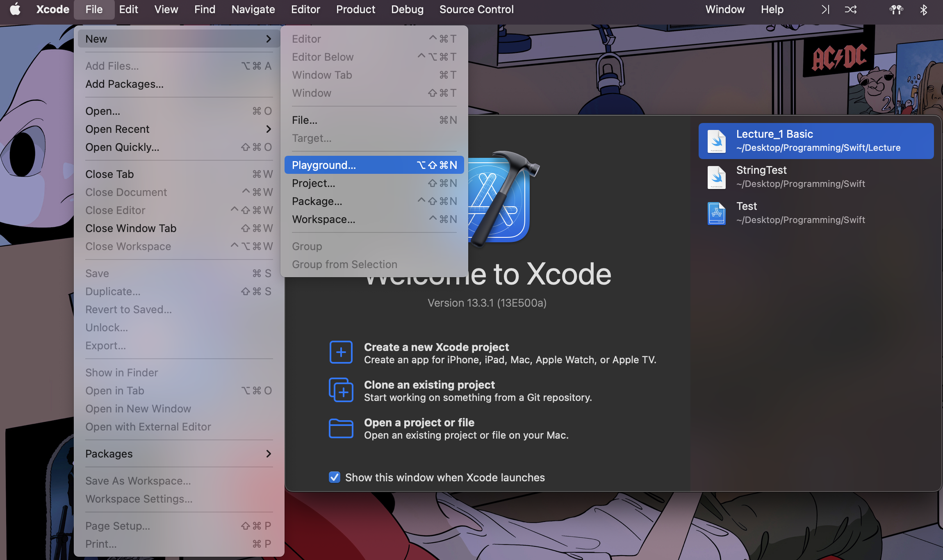Open the Editor menu in menu bar

(305, 9)
